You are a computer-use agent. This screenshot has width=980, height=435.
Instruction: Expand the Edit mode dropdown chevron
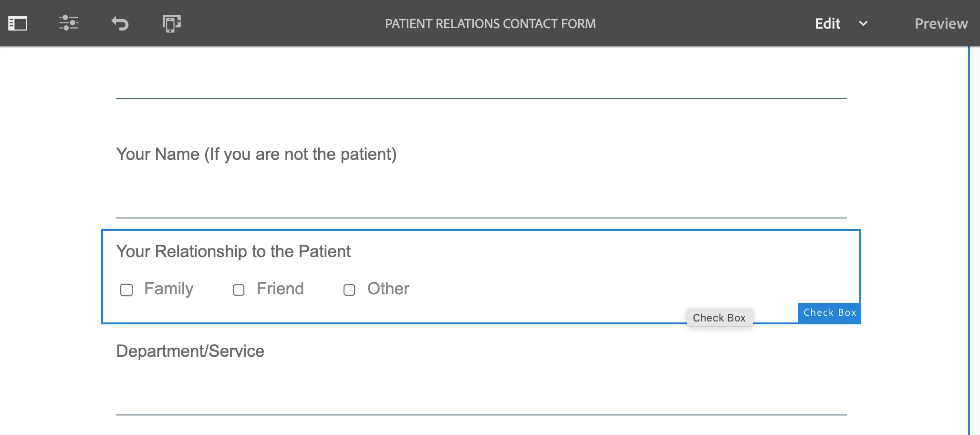[863, 23]
